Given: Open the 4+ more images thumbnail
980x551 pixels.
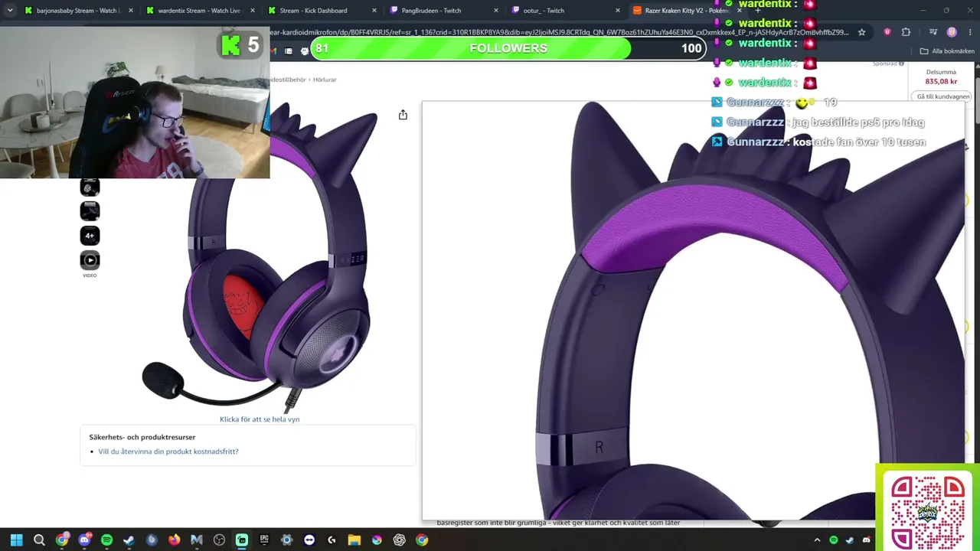Looking at the screenshot, I should click(x=90, y=236).
